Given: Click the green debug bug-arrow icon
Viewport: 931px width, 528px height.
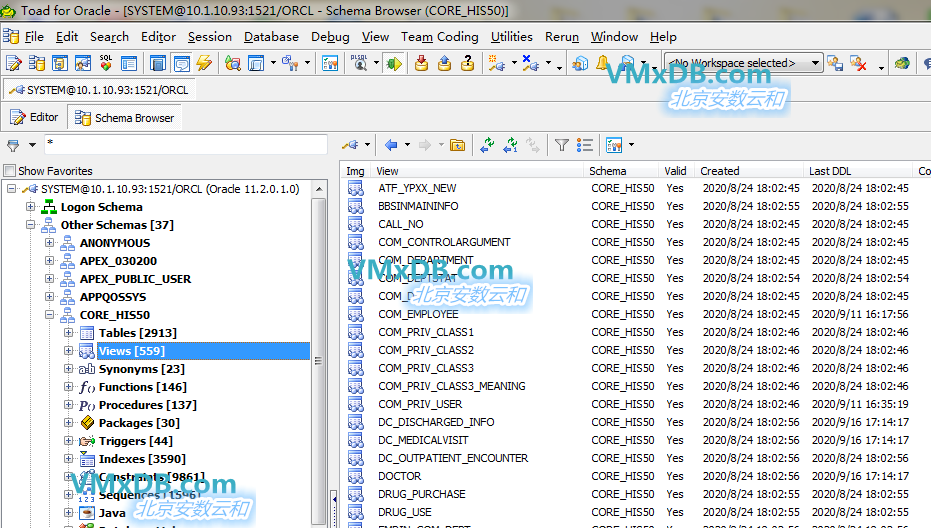Looking at the screenshot, I should coord(394,63).
